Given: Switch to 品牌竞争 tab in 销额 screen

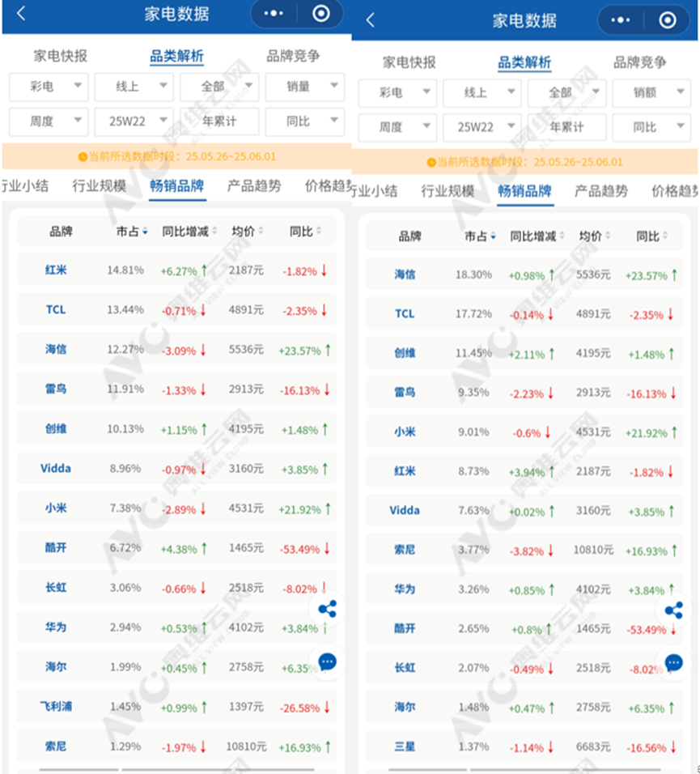Looking at the screenshot, I should (x=640, y=62).
